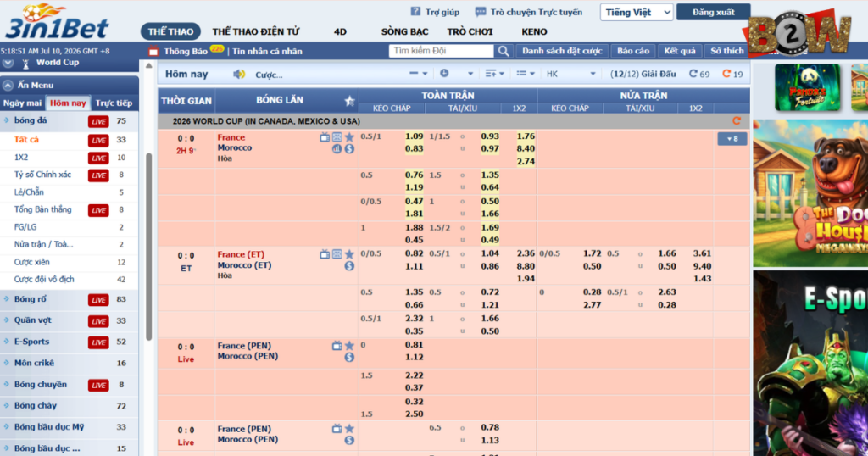The height and width of the screenshot is (456, 868).
Task: Favorite the last France (PEN) match star
Action: click(349, 429)
